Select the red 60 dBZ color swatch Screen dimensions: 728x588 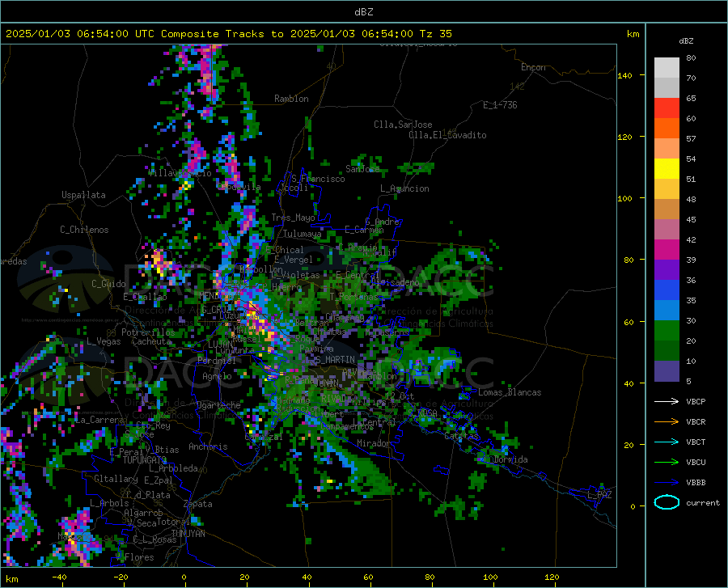point(667,108)
